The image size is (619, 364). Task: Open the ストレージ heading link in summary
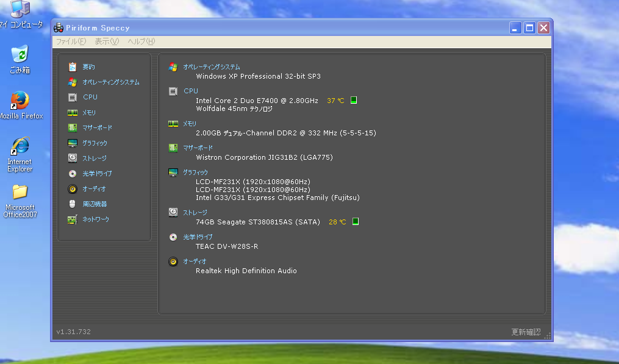(195, 212)
